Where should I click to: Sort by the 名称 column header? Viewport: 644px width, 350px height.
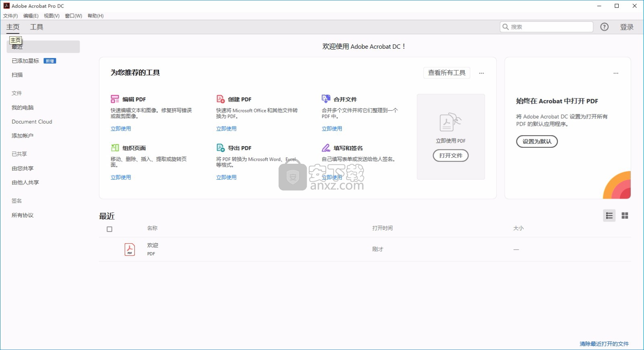152,228
